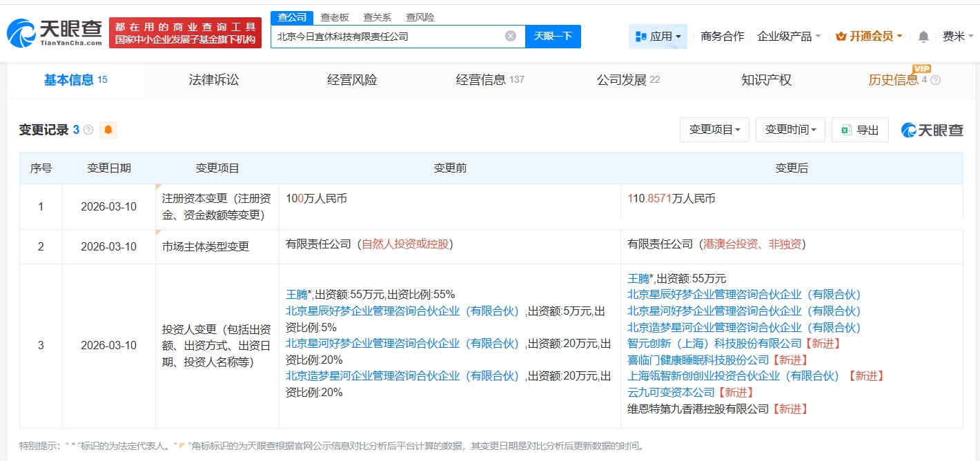Screen dimensions: 980x461
Task: Click help icon beside 历史信息 tab
Action: pos(936,80)
